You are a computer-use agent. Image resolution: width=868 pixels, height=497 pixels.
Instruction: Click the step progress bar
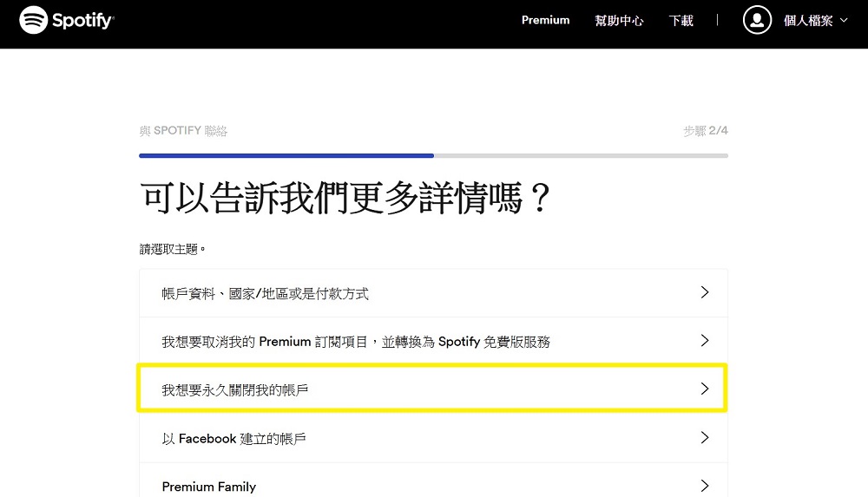[433, 155]
